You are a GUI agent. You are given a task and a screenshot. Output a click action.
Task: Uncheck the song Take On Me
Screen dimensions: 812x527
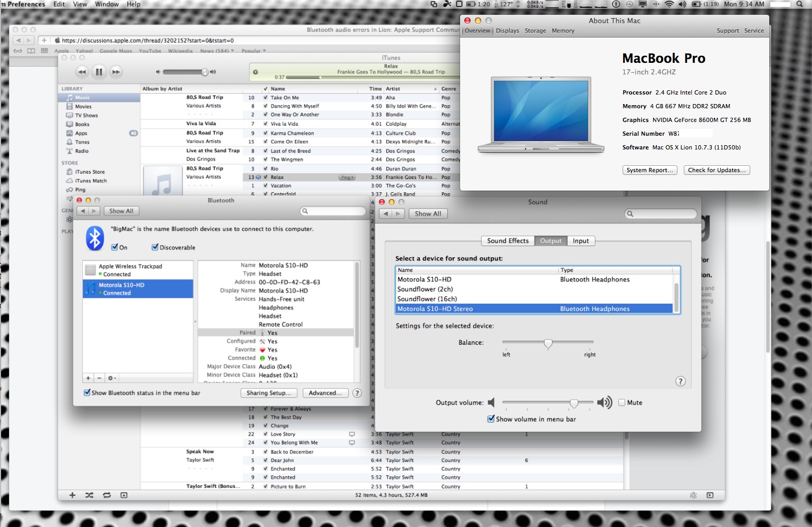265,98
